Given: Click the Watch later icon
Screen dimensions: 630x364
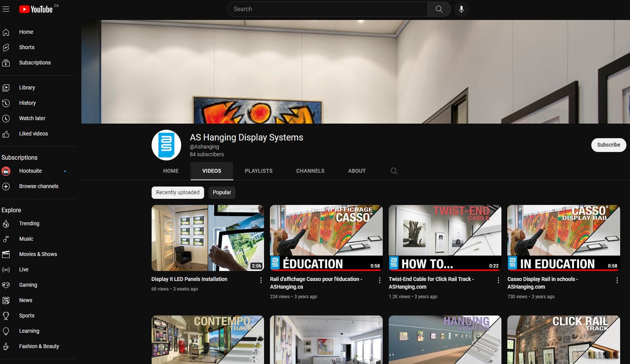Looking at the screenshot, I should click(6, 118).
